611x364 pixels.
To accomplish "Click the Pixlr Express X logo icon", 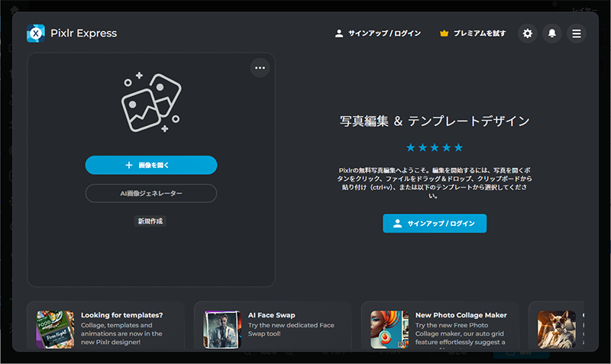I will [x=35, y=34].
